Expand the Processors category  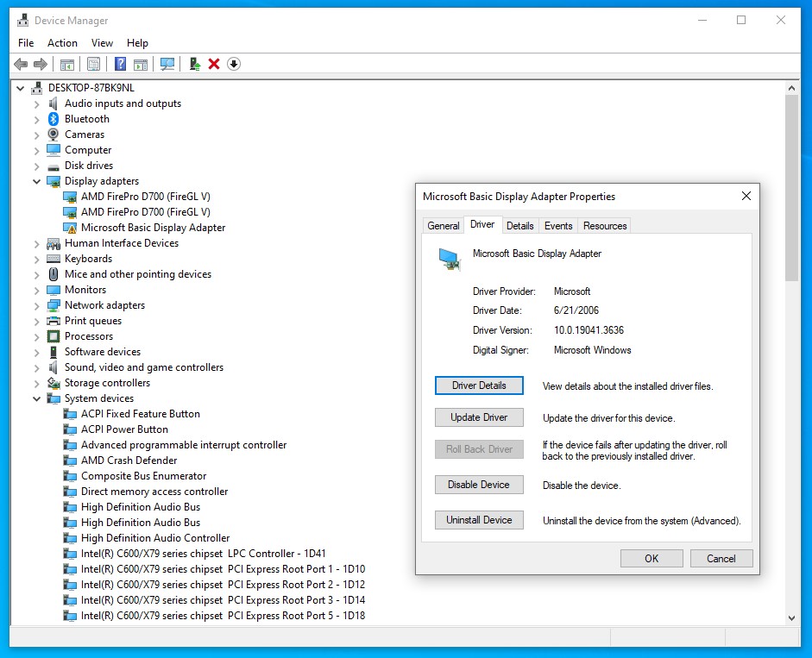click(37, 337)
